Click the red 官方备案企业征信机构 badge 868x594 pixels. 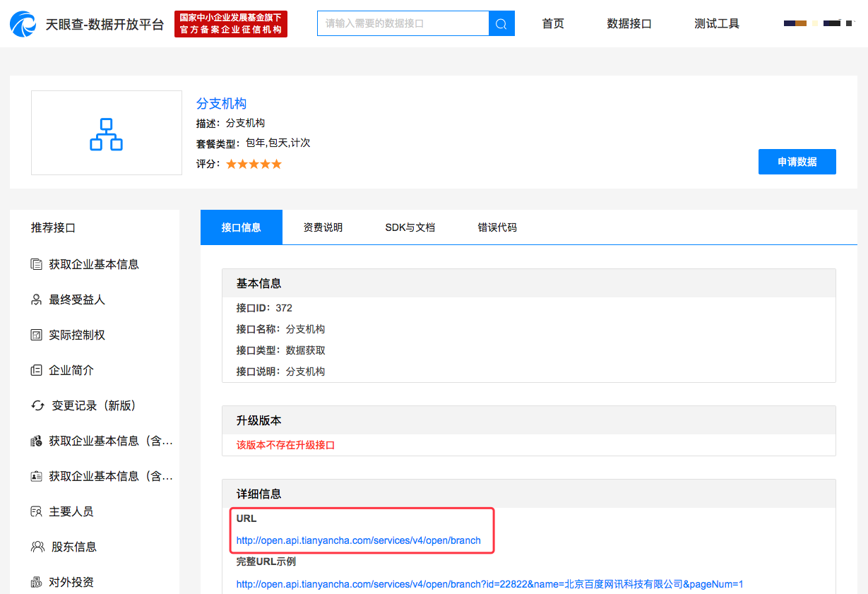point(231,24)
